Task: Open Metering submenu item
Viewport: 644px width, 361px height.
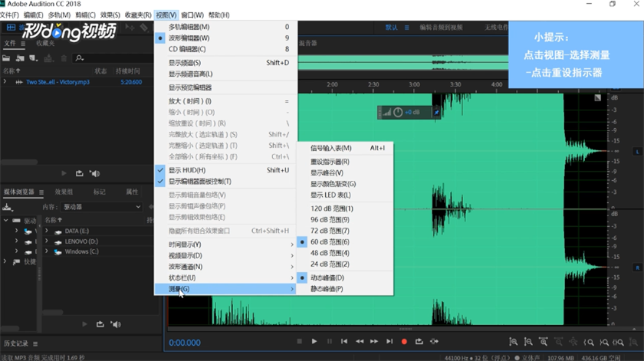Action: 225,289
